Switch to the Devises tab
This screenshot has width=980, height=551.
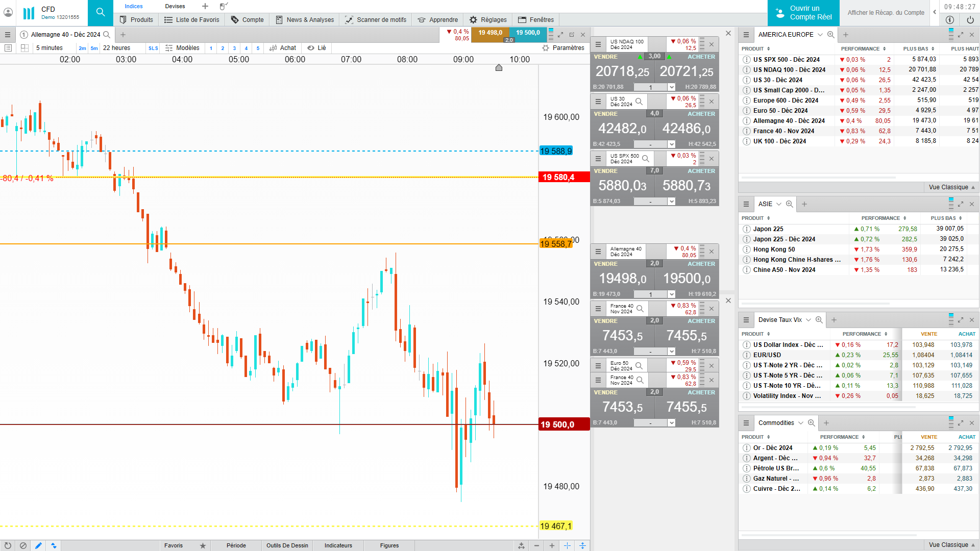(175, 6)
